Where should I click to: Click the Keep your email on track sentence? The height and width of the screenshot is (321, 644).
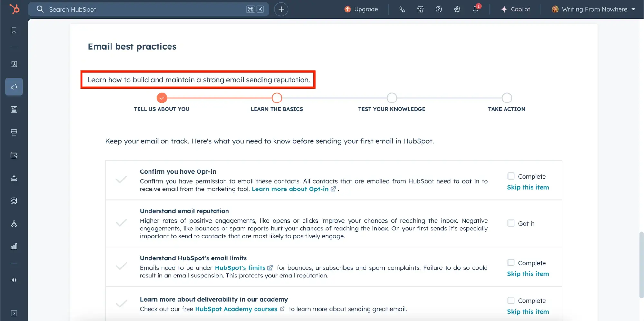pyautogui.click(x=269, y=141)
